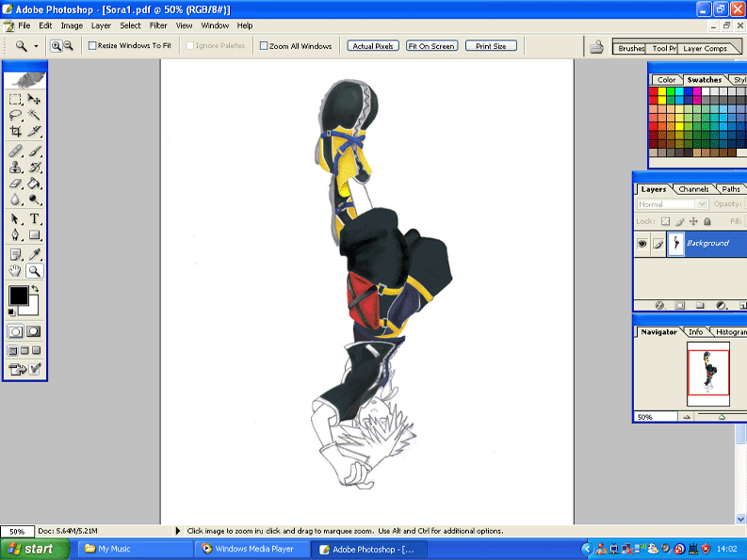
Task: Select the Eraser tool
Action: pos(15,184)
